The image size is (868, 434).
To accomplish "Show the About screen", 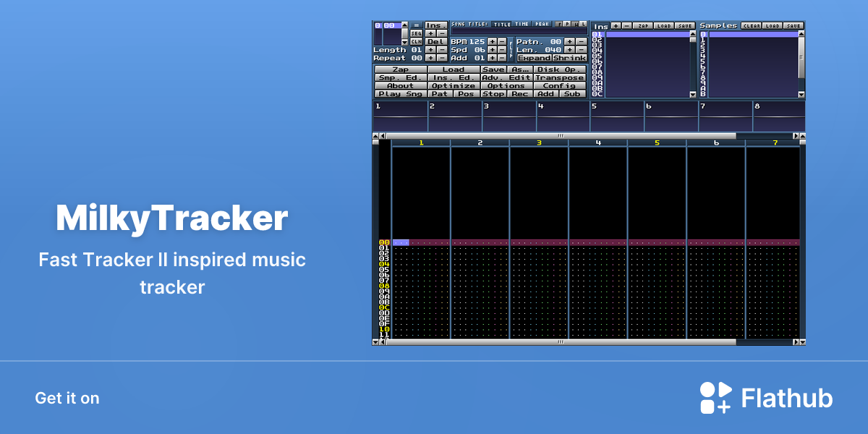I will [401, 85].
